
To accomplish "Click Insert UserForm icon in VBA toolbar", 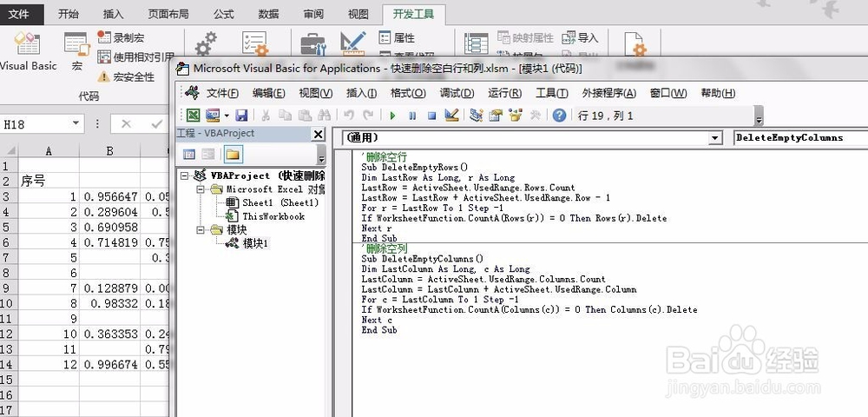I will tap(213, 116).
